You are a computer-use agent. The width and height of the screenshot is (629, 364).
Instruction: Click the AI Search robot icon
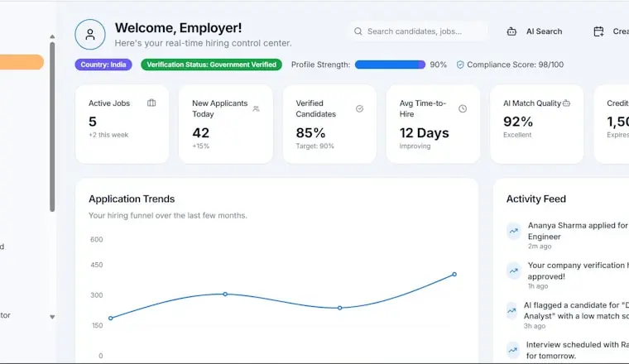(511, 31)
